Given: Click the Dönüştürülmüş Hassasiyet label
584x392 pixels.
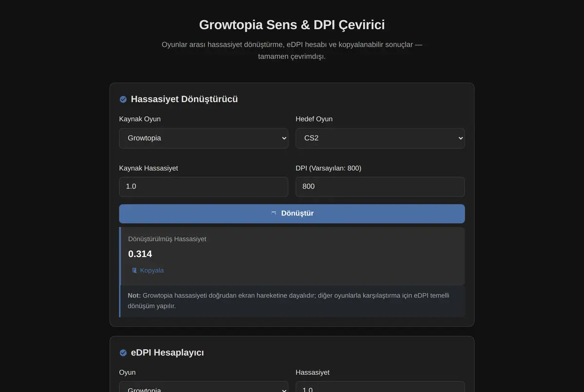Looking at the screenshot, I should 167,239.
